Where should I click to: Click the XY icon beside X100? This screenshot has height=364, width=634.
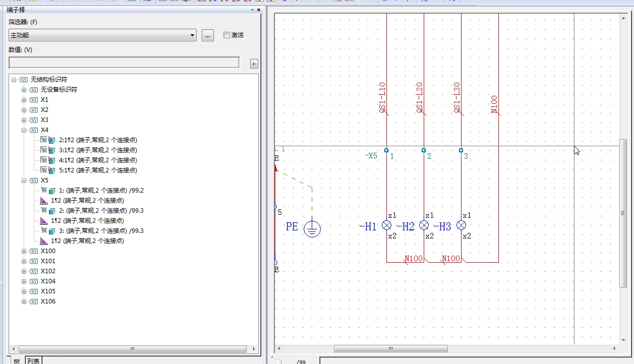pyautogui.click(x=34, y=251)
